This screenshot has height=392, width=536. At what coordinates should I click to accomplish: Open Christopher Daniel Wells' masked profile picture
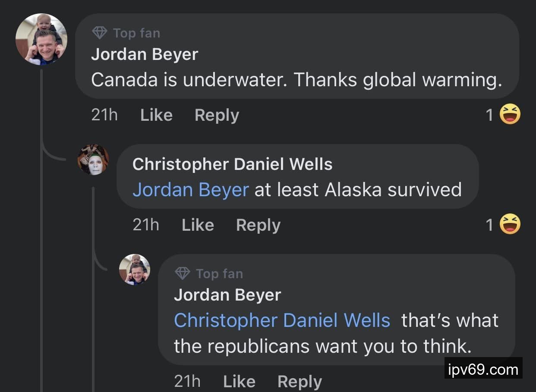tap(93, 160)
